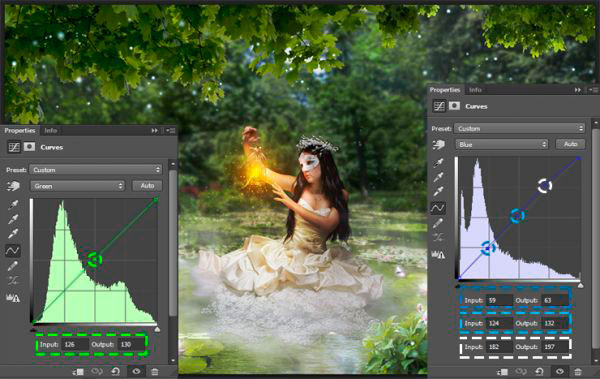
Task: Open panel flyout menu on Green Curves panel
Action: coord(170,131)
